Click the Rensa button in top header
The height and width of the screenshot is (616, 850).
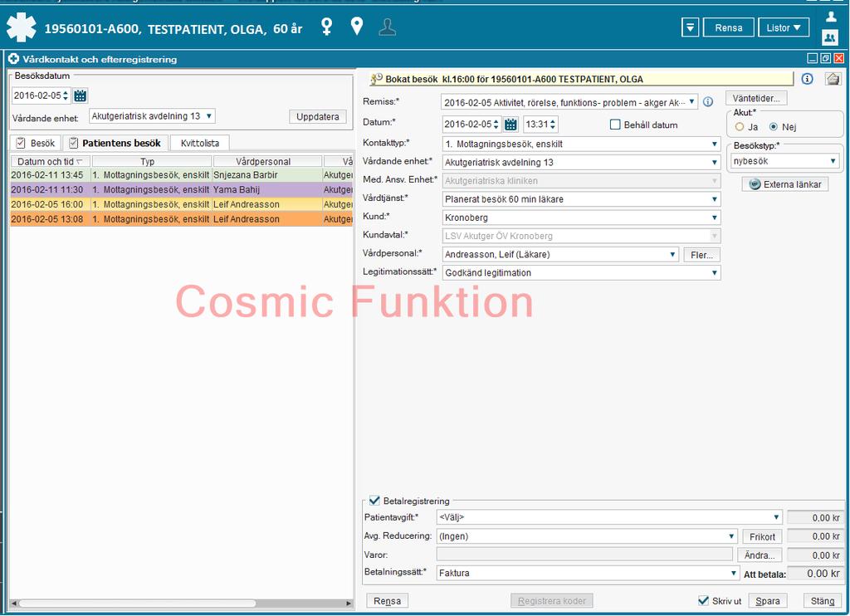[729, 27]
